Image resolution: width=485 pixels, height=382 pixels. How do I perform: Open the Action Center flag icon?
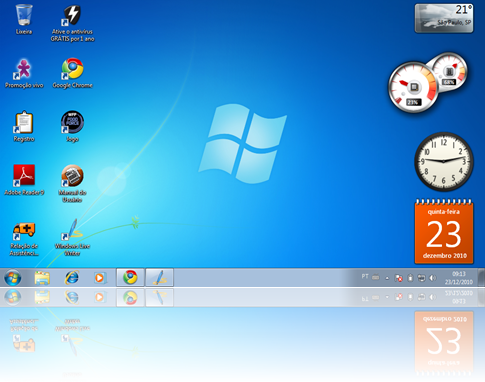pos(398,278)
